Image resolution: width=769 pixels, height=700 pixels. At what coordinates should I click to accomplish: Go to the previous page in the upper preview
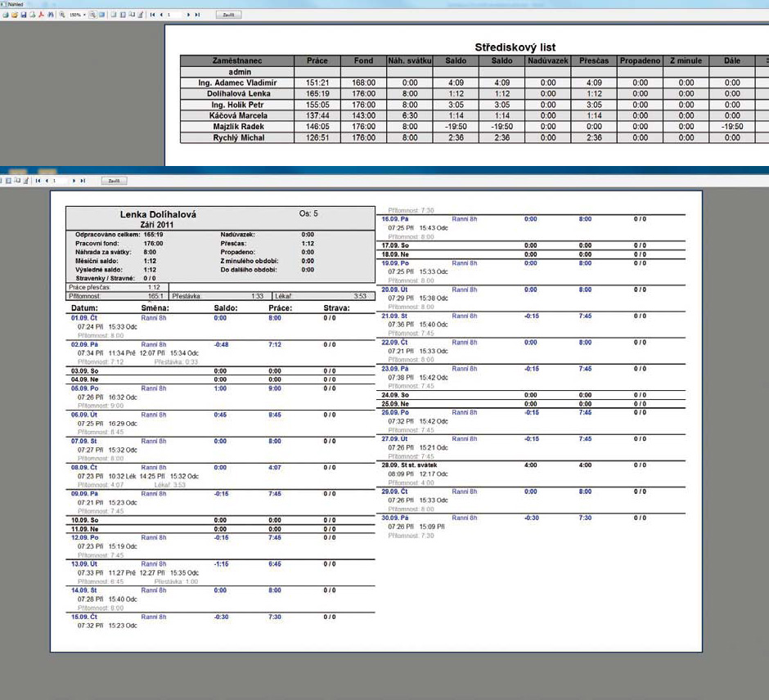pos(161,15)
